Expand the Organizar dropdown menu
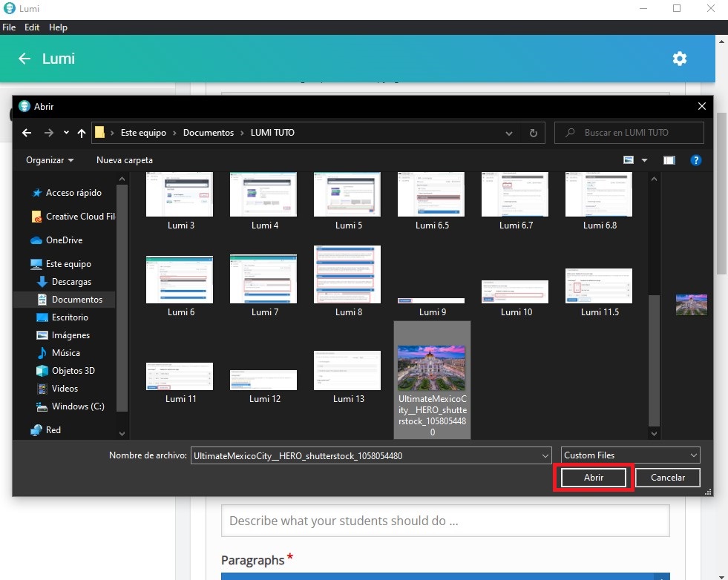Image resolution: width=728 pixels, height=580 pixels. click(50, 160)
